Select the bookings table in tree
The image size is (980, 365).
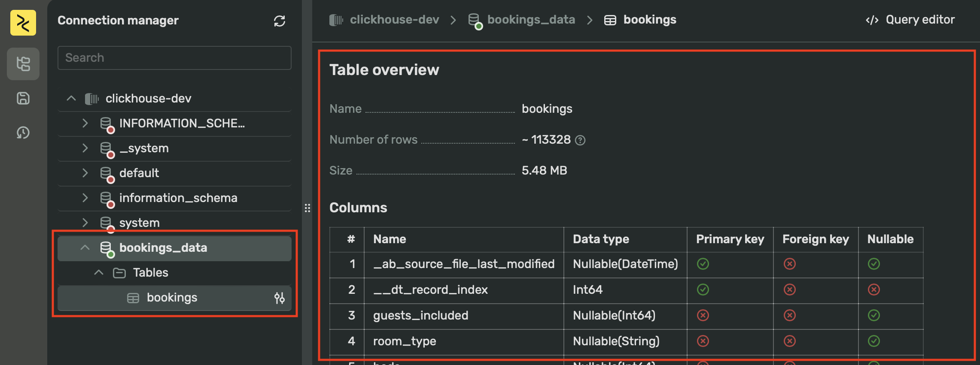174,298
